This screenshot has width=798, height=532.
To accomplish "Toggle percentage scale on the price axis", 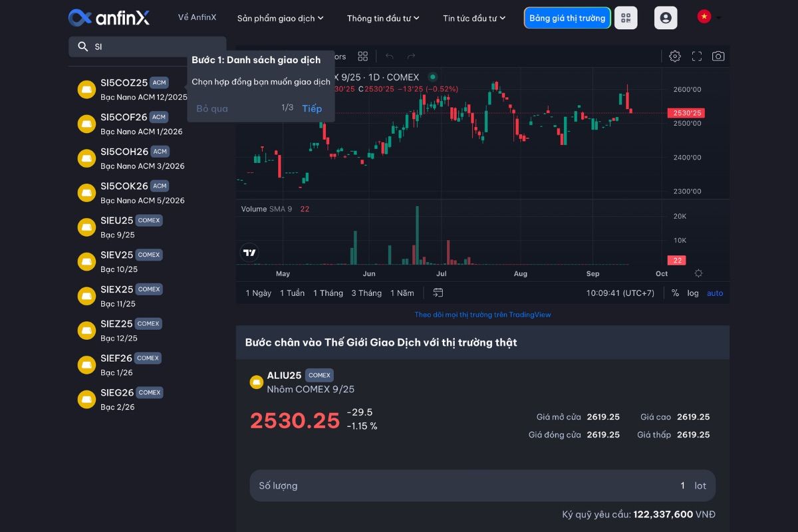I will click(674, 293).
